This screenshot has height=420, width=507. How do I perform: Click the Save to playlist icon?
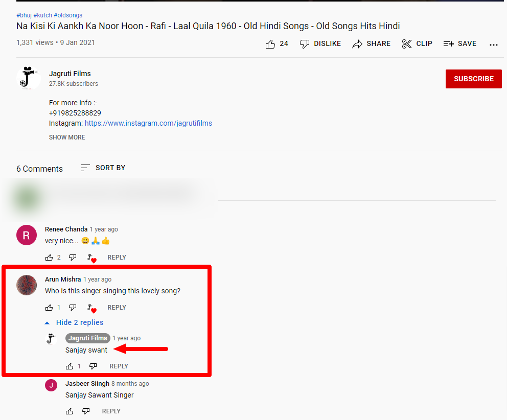tap(448, 44)
